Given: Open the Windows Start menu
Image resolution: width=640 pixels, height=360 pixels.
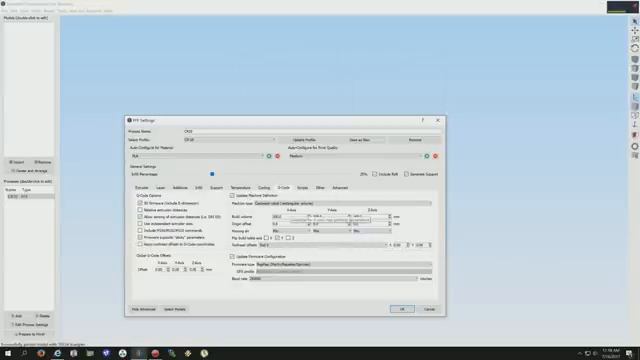Looking at the screenshot, I should [8, 353].
